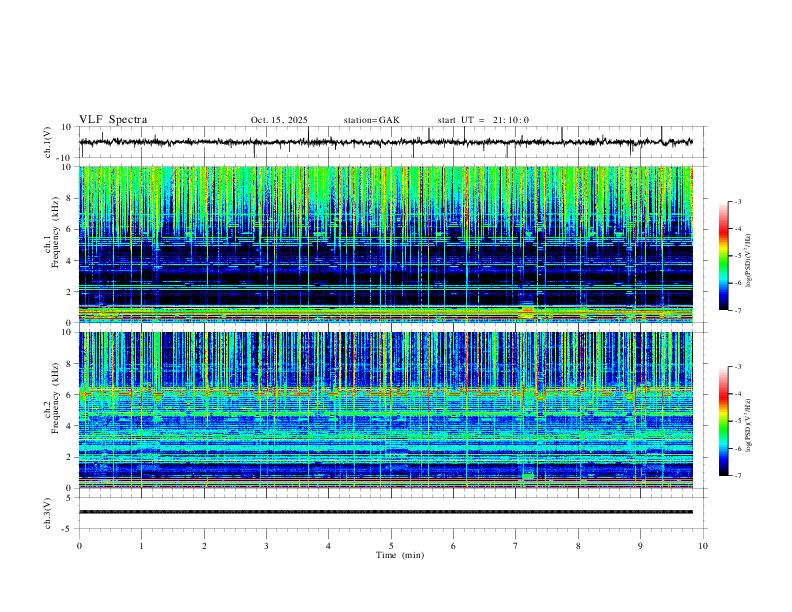
Task: Click the 'Time (min)' axis label
Action: click(x=400, y=555)
